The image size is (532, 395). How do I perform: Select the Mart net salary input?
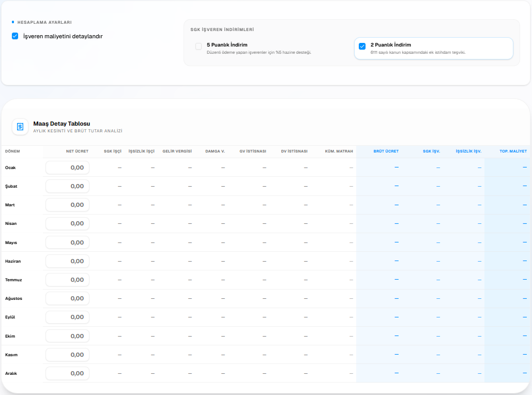(x=68, y=205)
